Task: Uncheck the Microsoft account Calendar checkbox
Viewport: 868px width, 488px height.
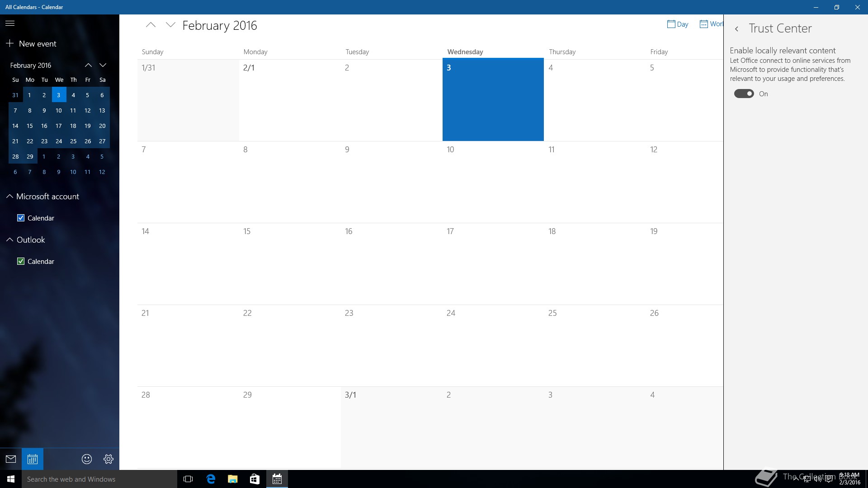Action: click(x=21, y=218)
